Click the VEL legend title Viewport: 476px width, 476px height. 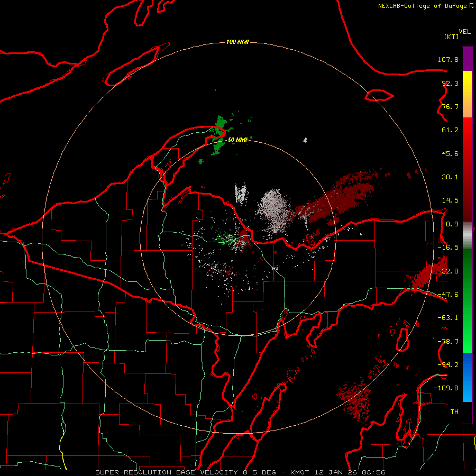click(x=465, y=32)
